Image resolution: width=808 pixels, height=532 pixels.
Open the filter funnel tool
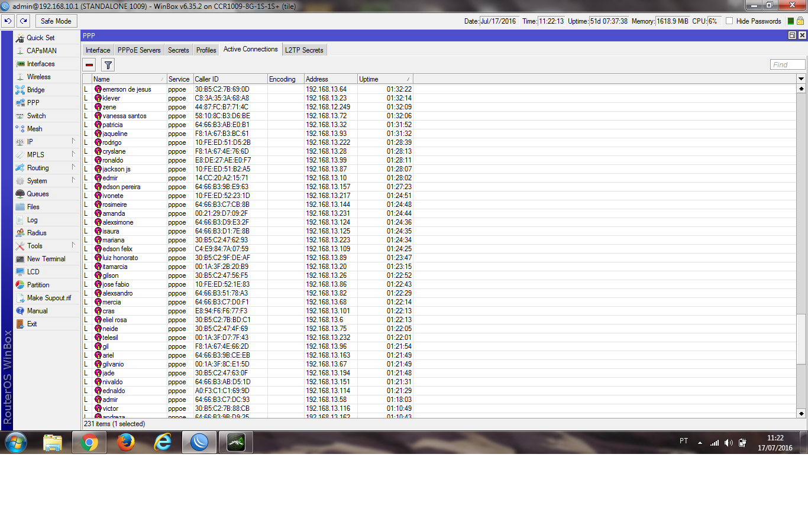pyautogui.click(x=108, y=65)
